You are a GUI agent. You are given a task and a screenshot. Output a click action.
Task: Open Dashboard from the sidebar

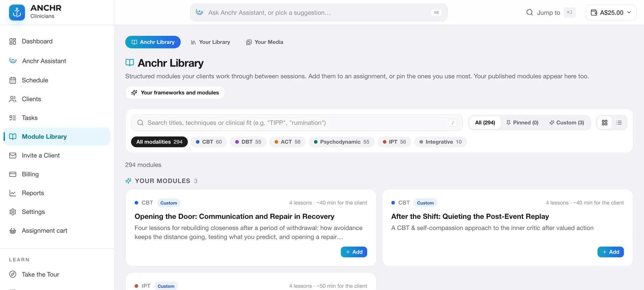coord(57,41)
